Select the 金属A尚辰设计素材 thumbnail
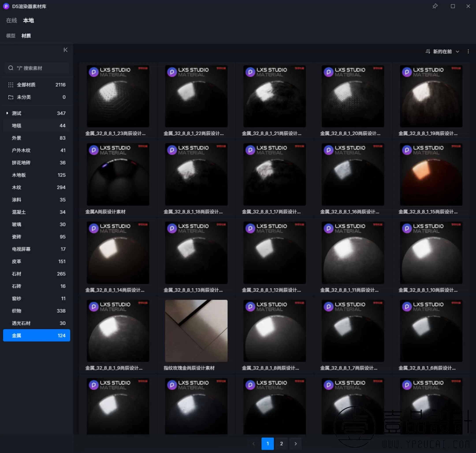 click(118, 174)
